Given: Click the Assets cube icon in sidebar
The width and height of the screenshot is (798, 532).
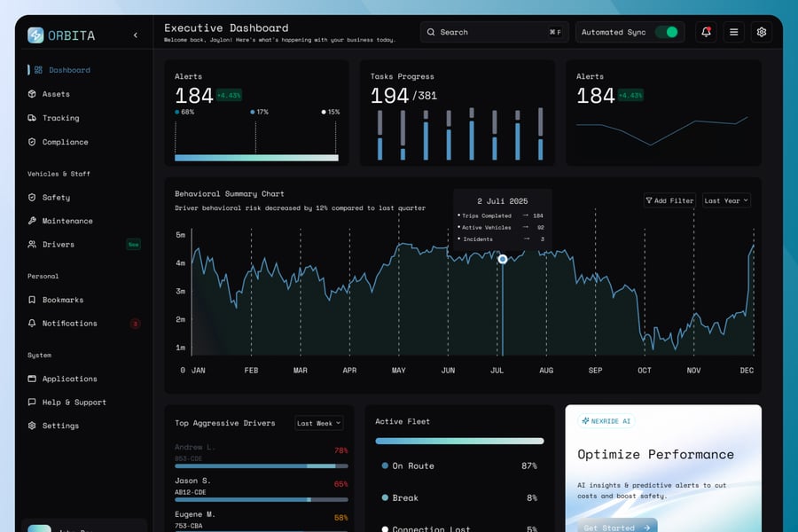Looking at the screenshot, I should (32, 94).
